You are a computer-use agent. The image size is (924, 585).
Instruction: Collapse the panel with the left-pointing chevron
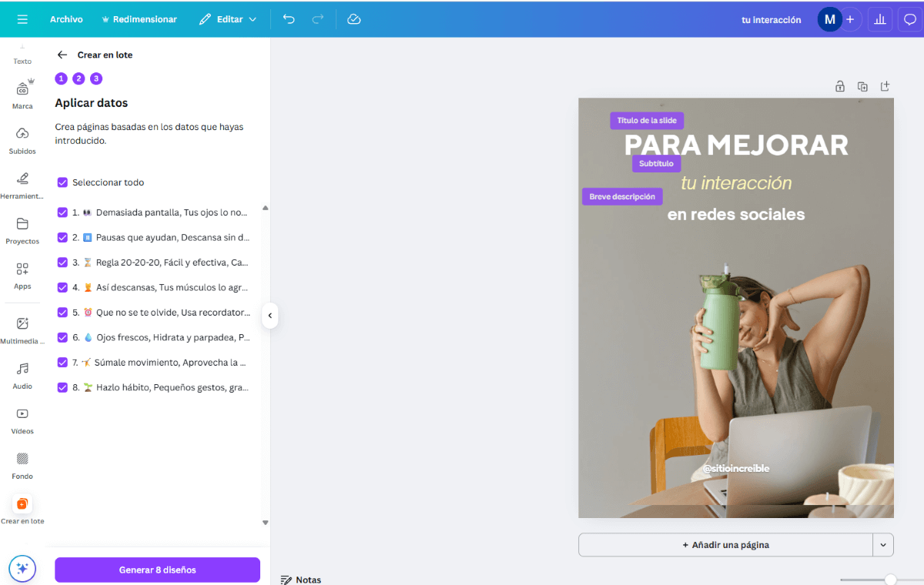270,316
